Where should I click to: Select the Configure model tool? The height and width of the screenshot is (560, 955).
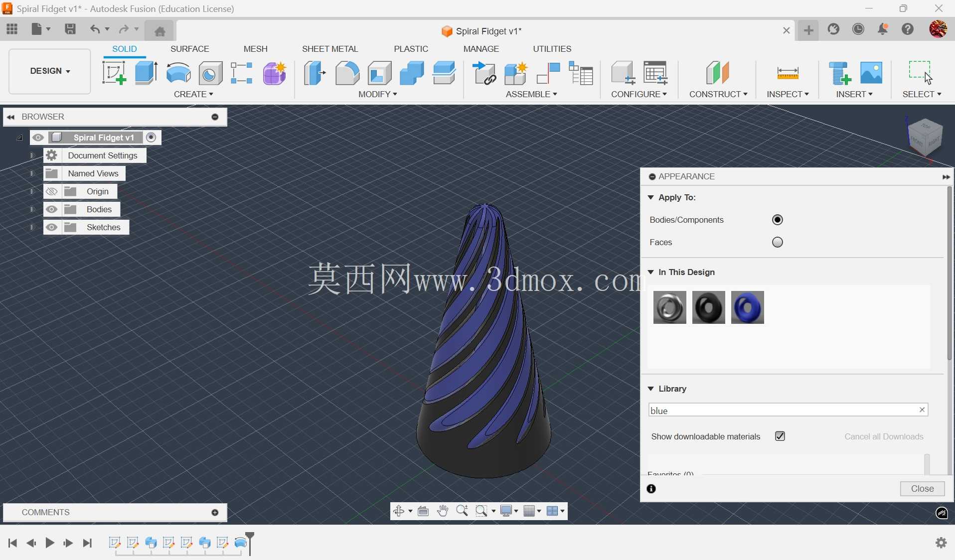623,73
